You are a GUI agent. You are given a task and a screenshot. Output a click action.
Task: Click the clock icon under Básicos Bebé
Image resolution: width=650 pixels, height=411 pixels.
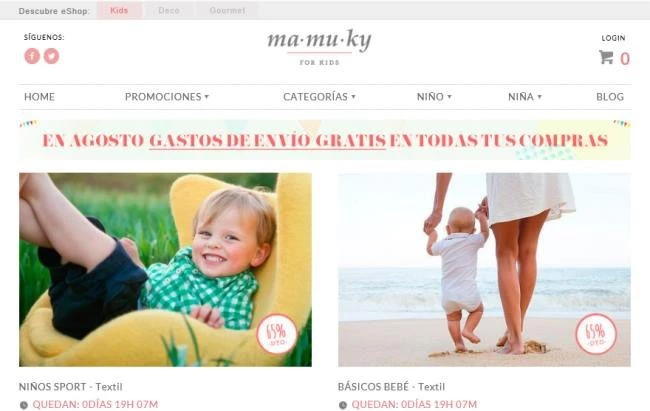point(343,405)
